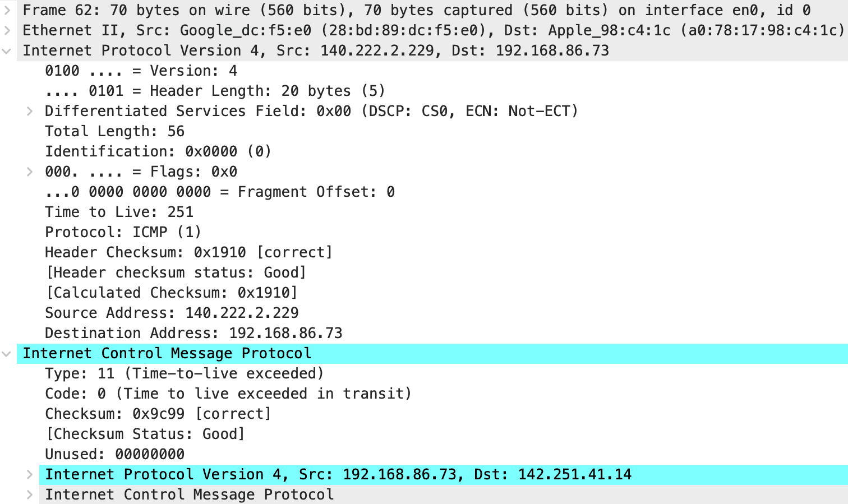Viewport: 848px width, 504px height.
Task: Expand the Frame 62 row
Action: tap(7, 10)
